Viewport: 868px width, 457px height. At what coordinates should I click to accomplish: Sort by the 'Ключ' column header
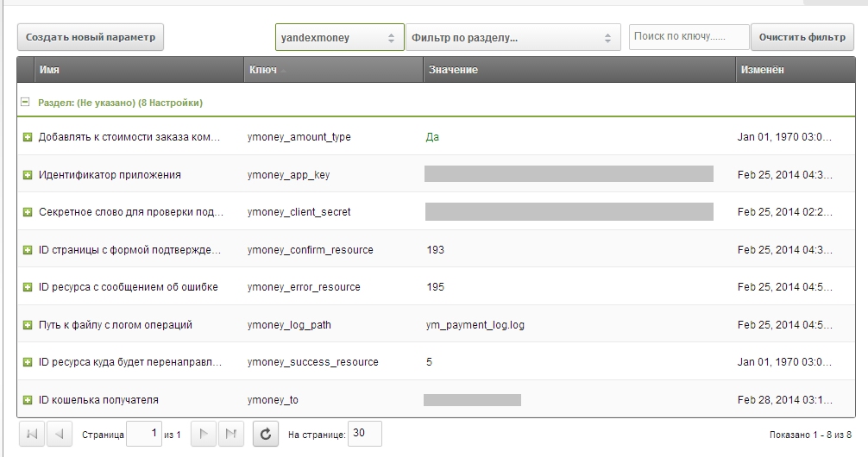(x=263, y=70)
